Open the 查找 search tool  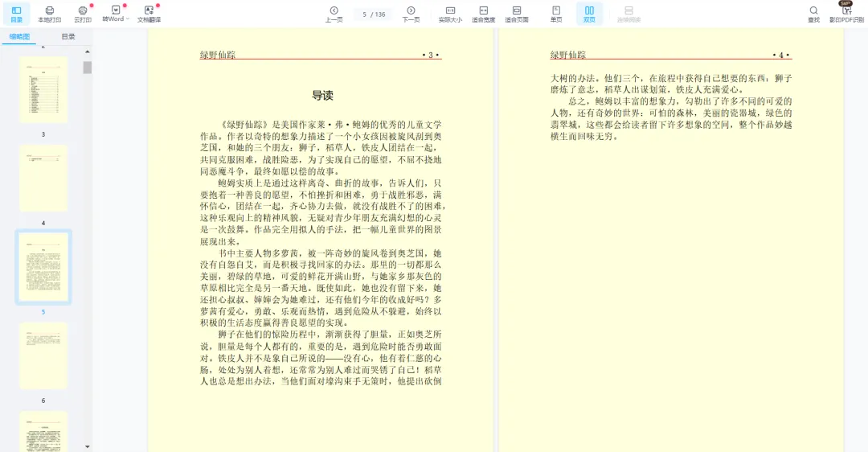813,14
